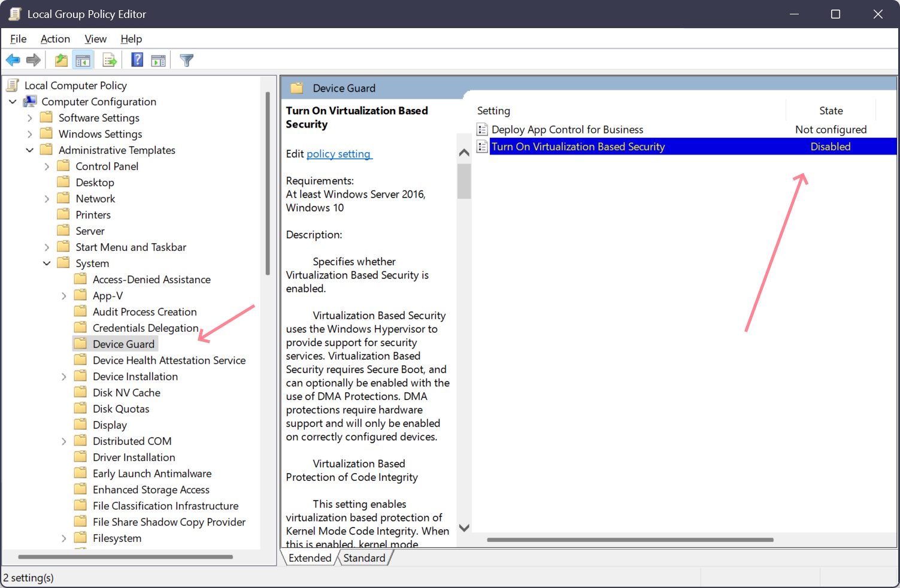Click the Forward arrow toolbar icon
900x588 pixels.
pos(34,60)
